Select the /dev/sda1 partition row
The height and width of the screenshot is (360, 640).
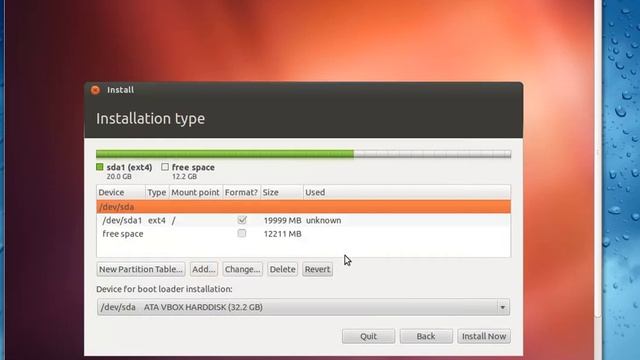(303, 220)
